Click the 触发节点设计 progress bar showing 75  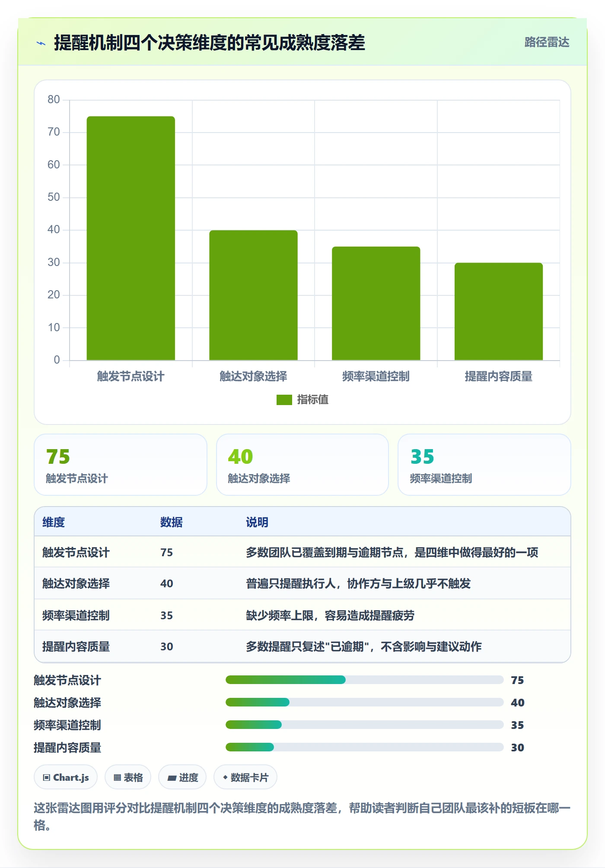pyautogui.click(x=364, y=680)
